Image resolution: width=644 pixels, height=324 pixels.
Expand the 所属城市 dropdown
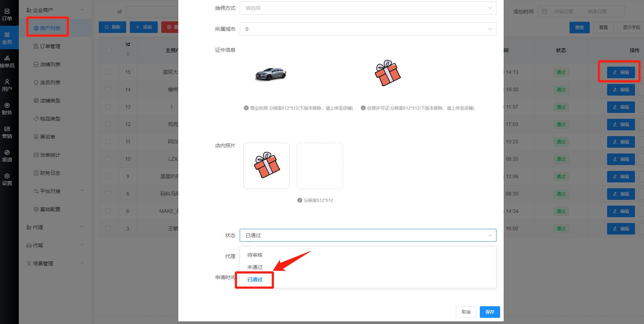click(367, 29)
